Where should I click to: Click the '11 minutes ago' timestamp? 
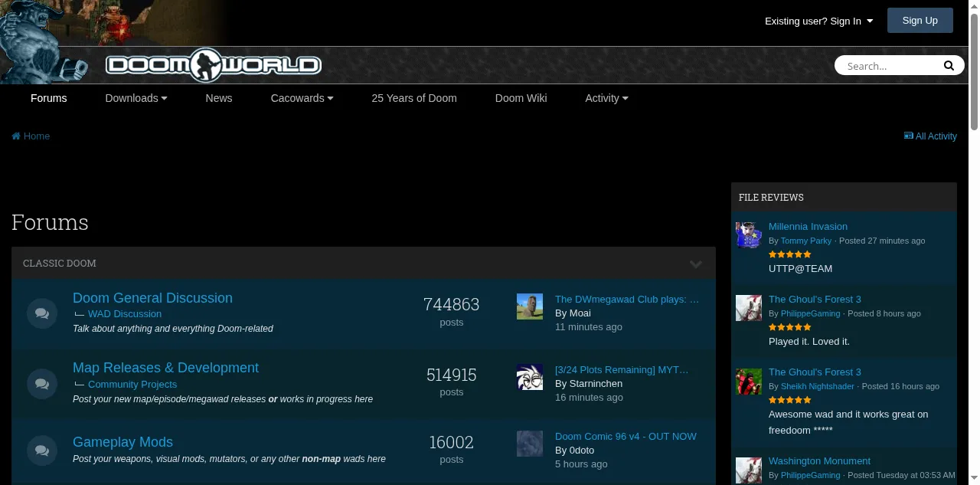click(589, 327)
